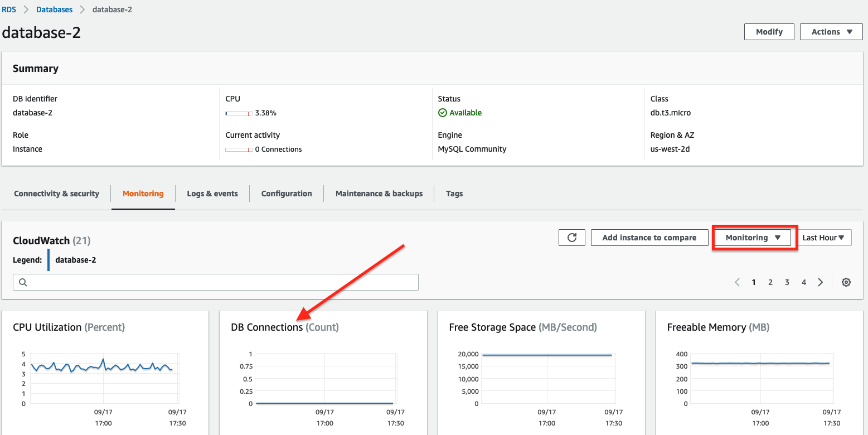Navigate to the Databases breadcrumb link

coord(54,9)
